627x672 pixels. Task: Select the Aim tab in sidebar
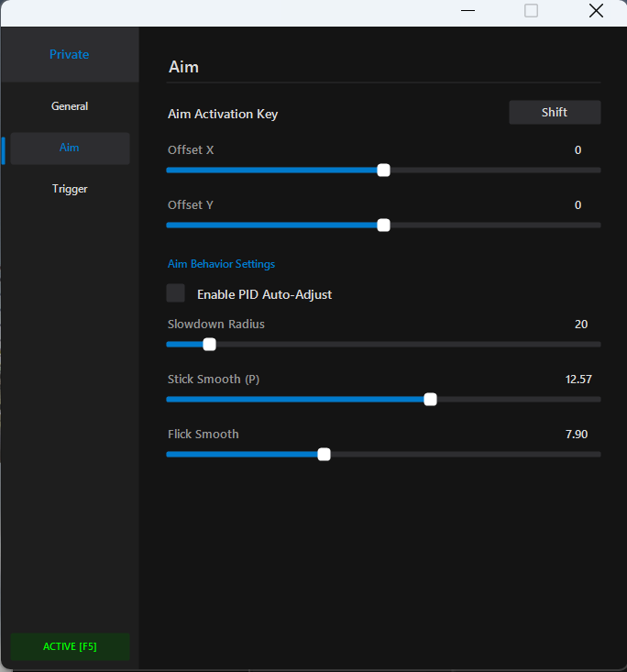coord(70,148)
